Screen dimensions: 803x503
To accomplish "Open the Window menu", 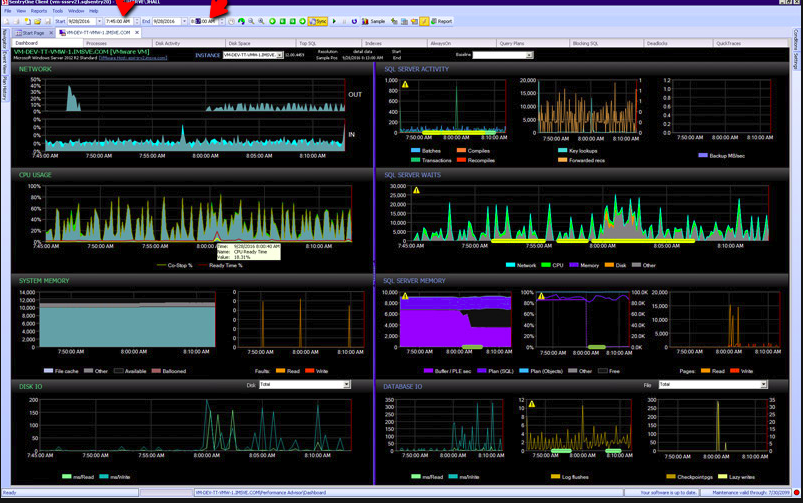I will tap(76, 11).
